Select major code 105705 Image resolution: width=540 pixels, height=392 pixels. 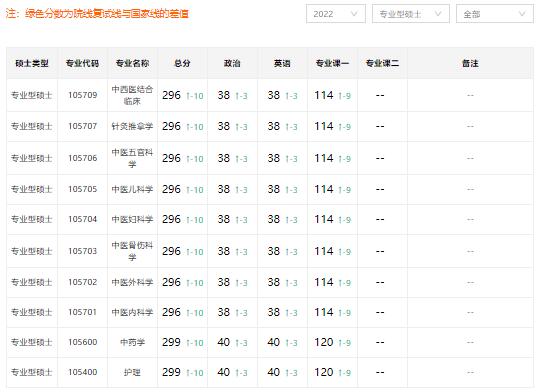(x=83, y=189)
